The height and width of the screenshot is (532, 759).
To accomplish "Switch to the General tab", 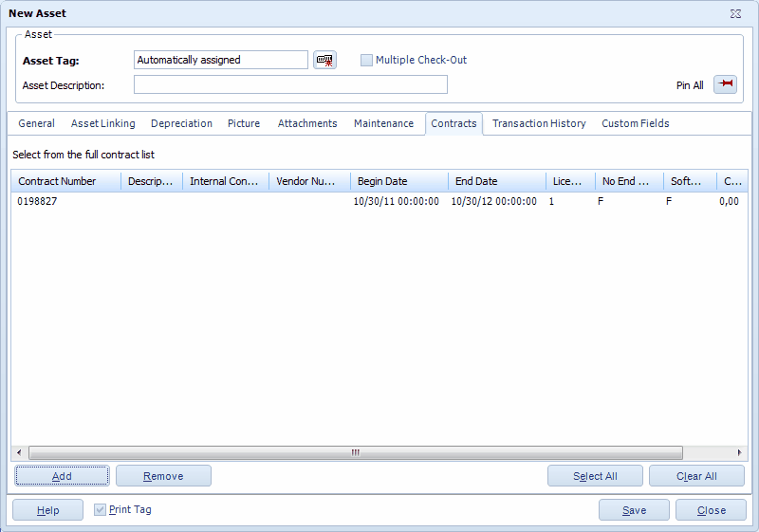I will (x=37, y=123).
